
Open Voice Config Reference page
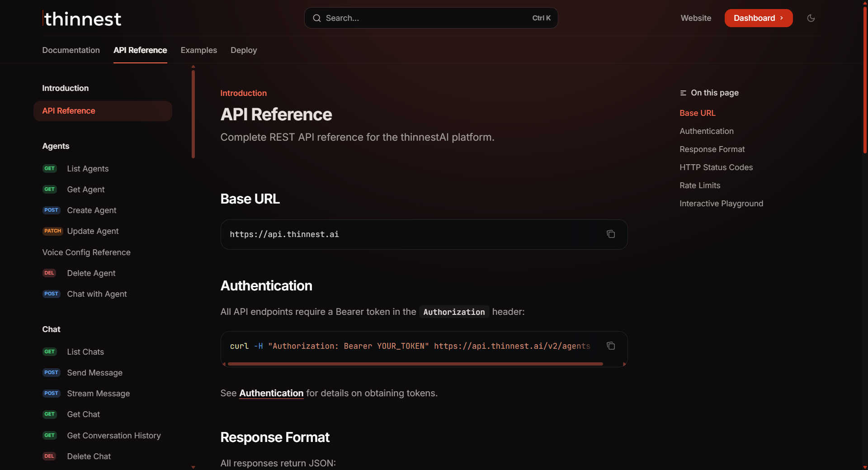[86, 252]
